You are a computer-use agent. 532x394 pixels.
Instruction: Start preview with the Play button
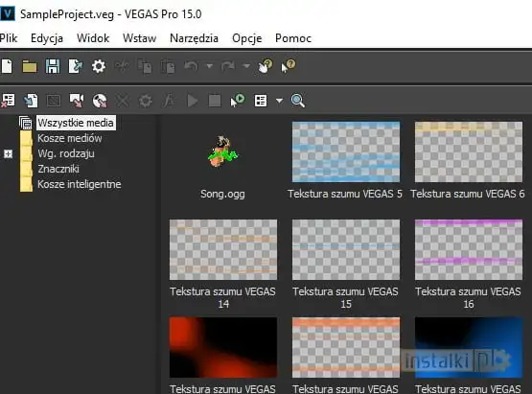(x=192, y=101)
